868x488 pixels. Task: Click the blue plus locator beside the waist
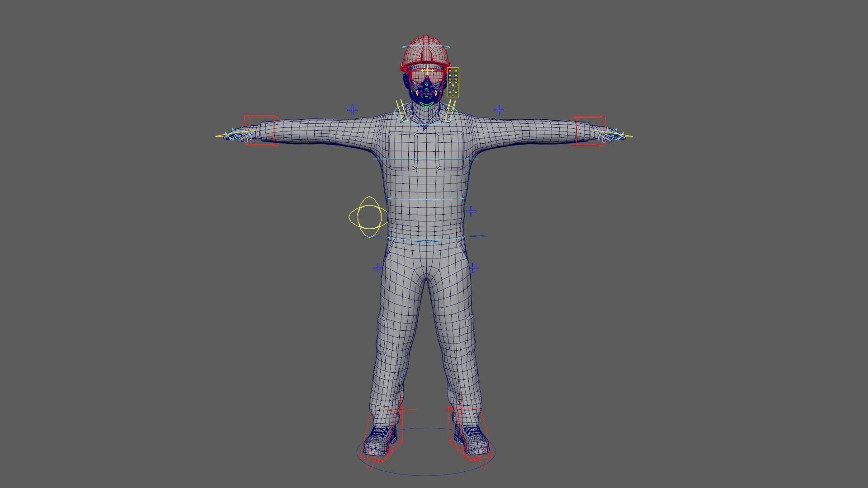(471, 211)
